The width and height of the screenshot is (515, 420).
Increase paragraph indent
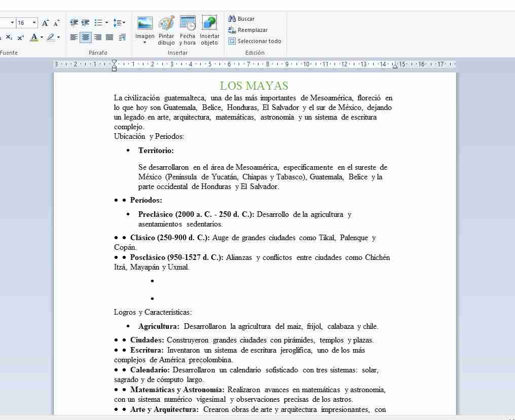(85, 23)
